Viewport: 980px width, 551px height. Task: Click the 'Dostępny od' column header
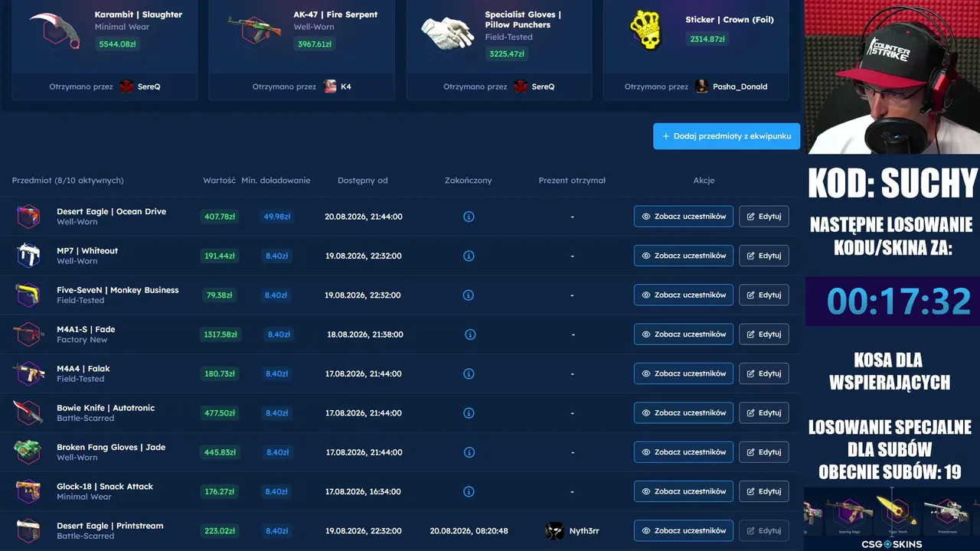click(363, 181)
